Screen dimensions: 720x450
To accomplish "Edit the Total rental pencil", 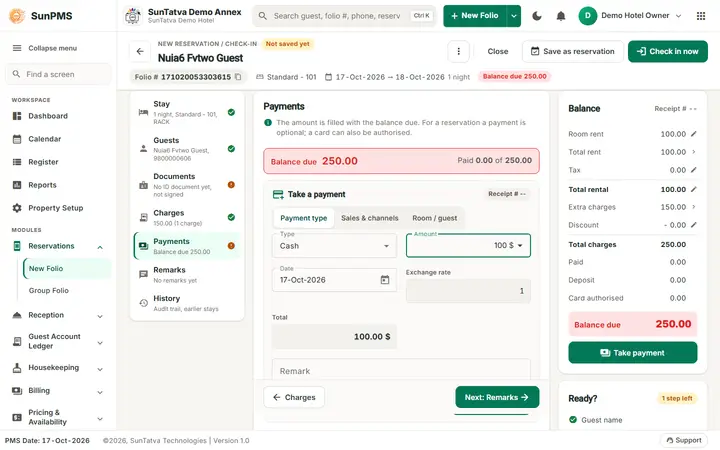I will pyautogui.click(x=693, y=189).
